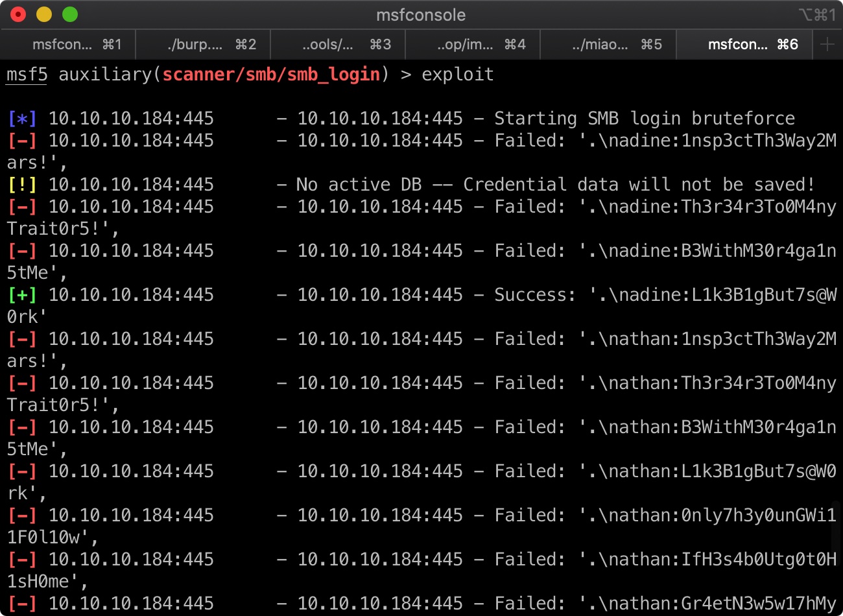Select the ..op/im... tab
Viewport: 843px width, 616px height.
point(473,44)
